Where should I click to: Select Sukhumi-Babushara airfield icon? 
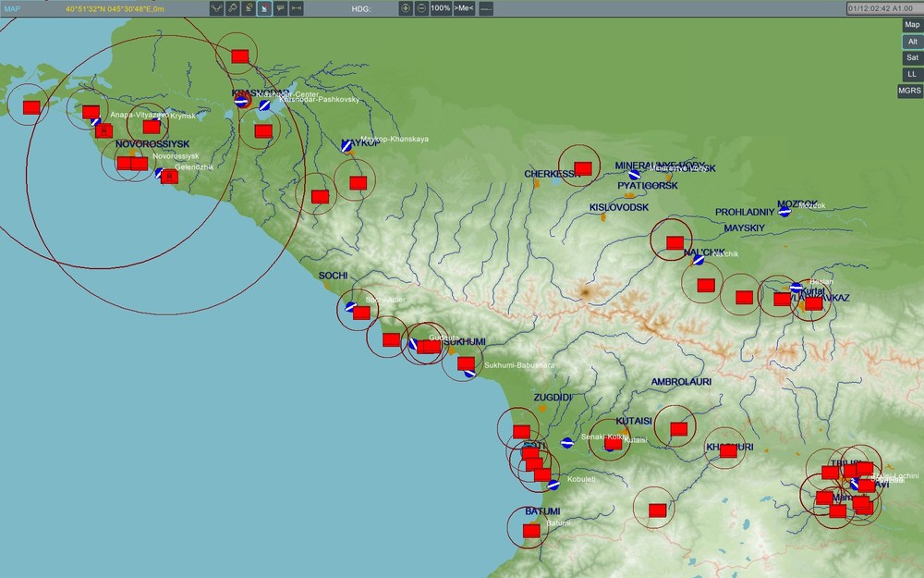[469, 372]
